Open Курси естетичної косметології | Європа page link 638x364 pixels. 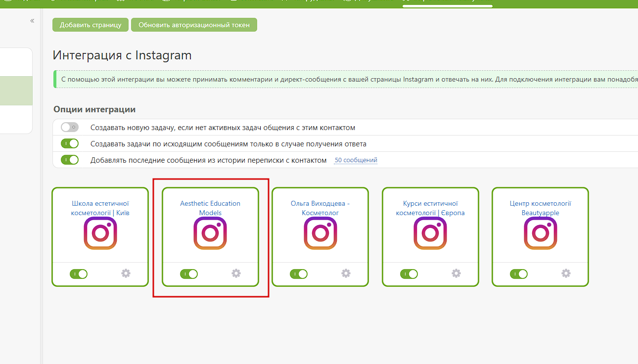(430, 208)
